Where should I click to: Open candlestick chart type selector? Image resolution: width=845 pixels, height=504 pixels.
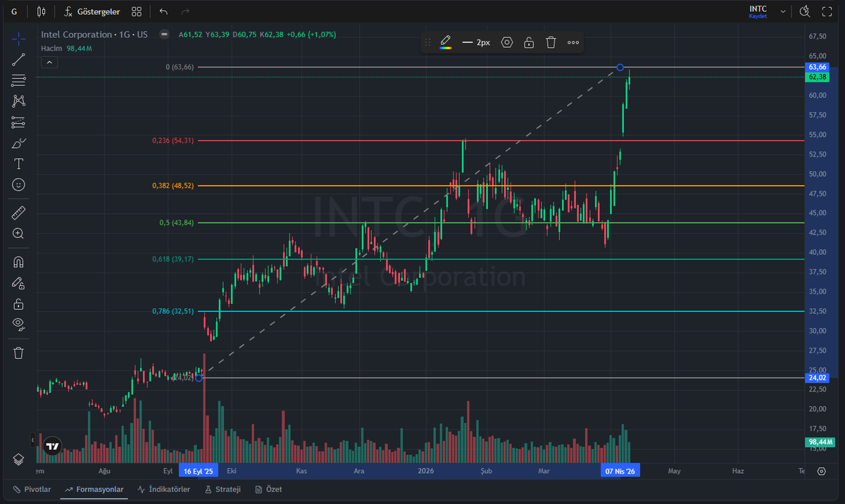42,12
